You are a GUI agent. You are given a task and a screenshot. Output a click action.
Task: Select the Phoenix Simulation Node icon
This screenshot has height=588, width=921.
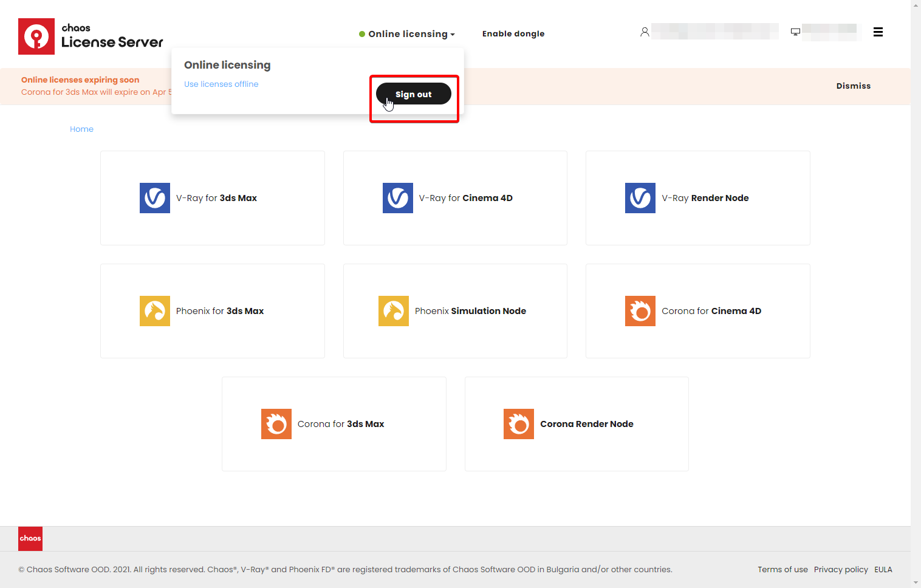coord(394,311)
